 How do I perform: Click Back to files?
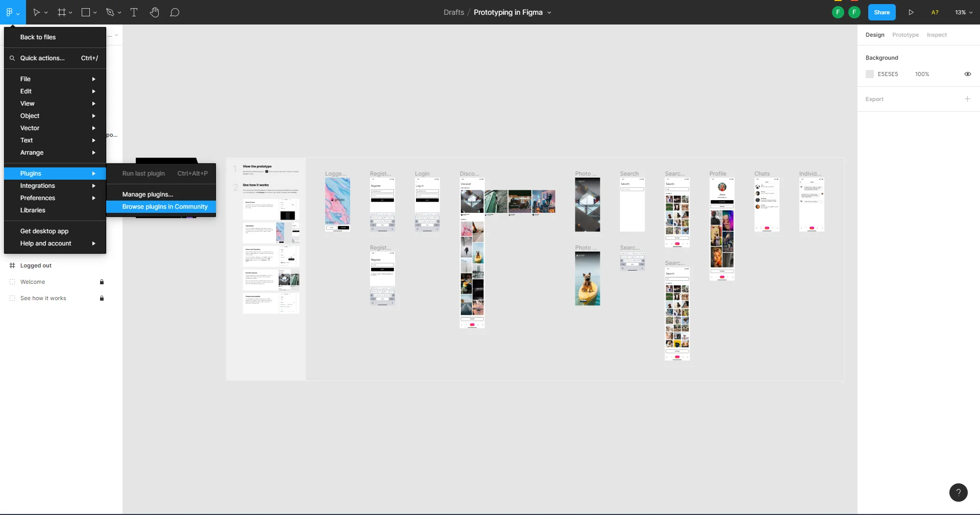coord(38,37)
